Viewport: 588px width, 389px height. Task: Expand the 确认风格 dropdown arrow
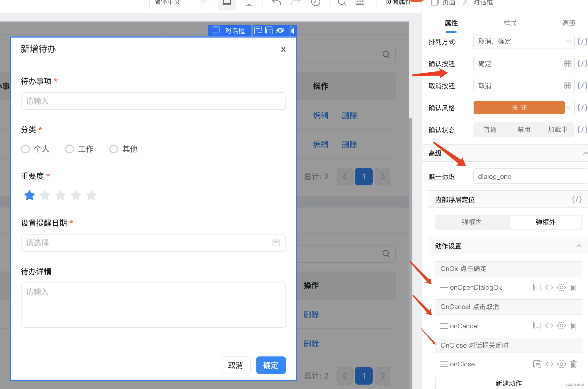tap(569, 108)
